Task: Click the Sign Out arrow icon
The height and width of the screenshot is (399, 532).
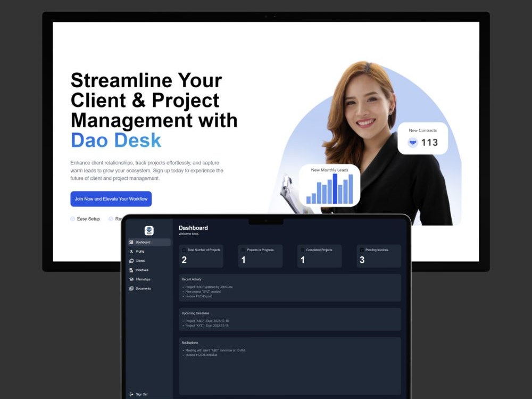Action: tap(131, 394)
